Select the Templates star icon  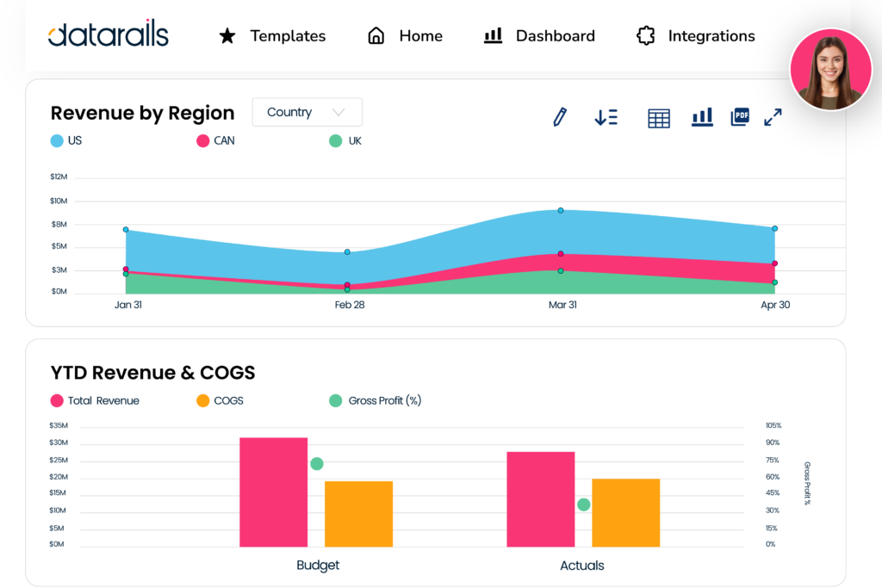227,36
